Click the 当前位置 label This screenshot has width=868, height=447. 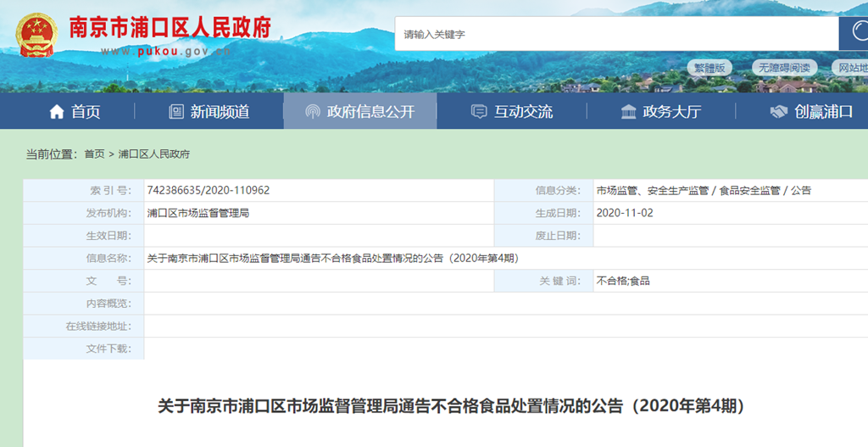pyautogui.click(x=52, y=154)
